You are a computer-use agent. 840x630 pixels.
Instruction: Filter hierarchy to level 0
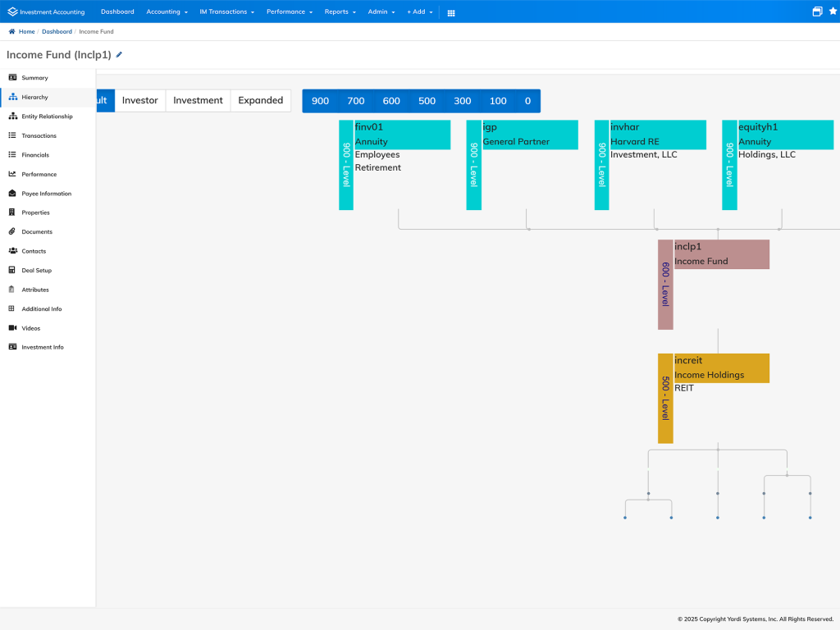point(527,101)
